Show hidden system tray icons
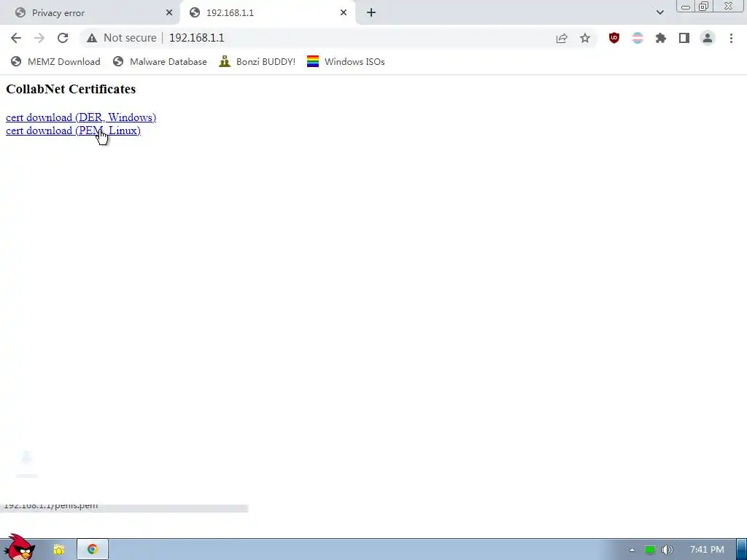The height and width of the screenshot is (560, 747). coord(632,550)
